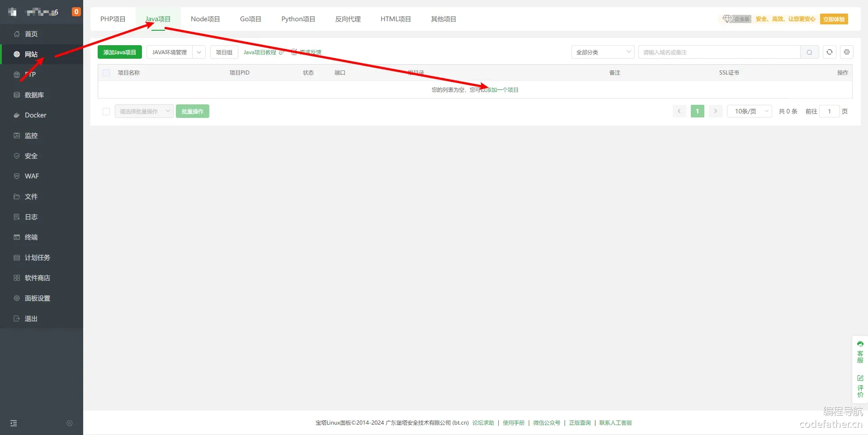Open the 全部分类 category dropdown
The image size is (868, 435).
point(603,52)
